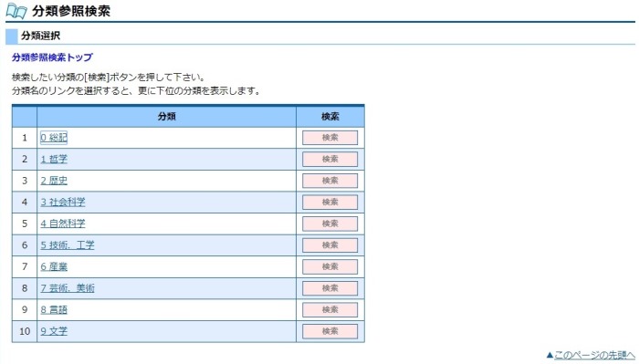Open the 2 歴史 classification link
Screen dimensions: 639x364
point(54,181)
